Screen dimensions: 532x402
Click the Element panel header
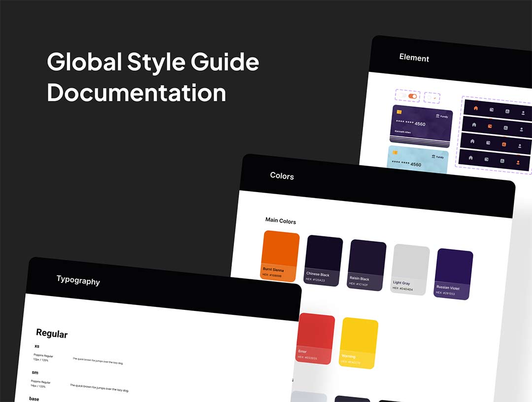(414, 58)
